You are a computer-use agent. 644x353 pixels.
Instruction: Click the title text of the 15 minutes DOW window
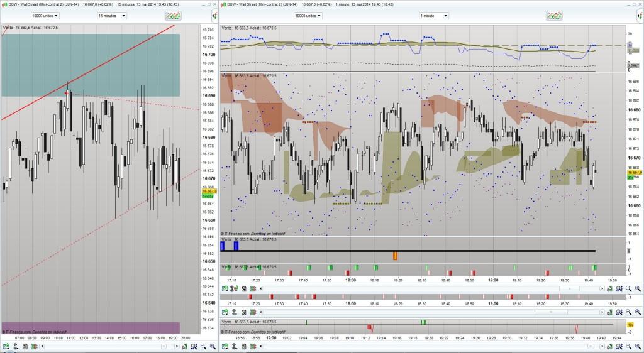94,4
